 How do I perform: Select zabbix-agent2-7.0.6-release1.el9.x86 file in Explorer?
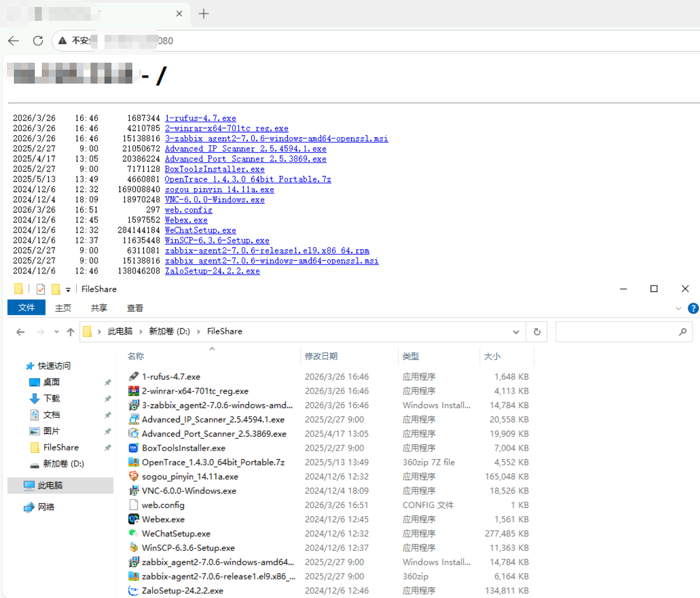(x=219, y=577)
